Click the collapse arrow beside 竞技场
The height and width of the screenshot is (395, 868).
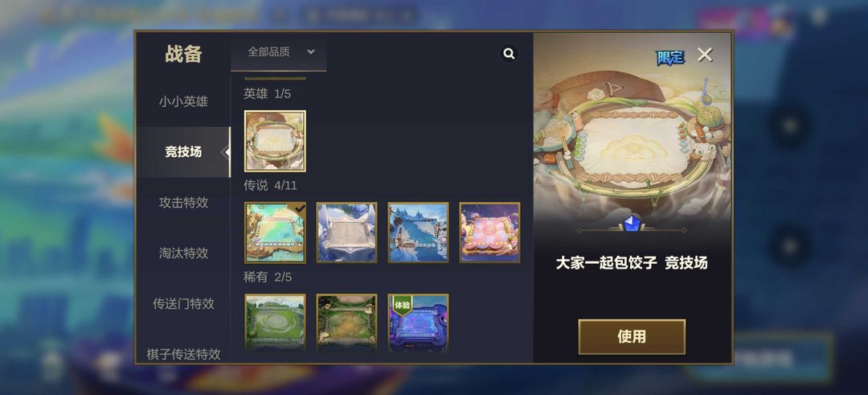[x=225, y=152]
